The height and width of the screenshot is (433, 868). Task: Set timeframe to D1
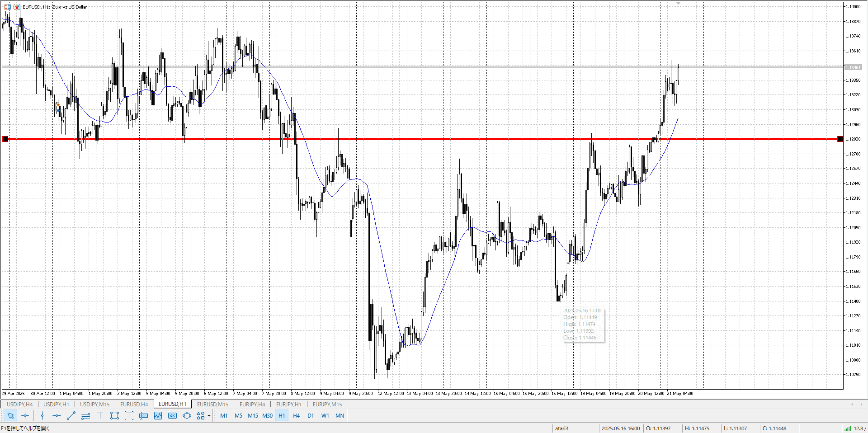(x=311, y=416)
